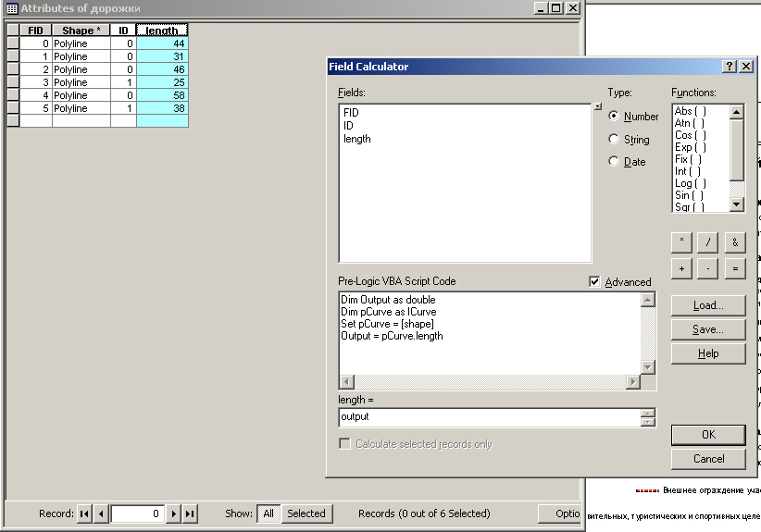
Task: Cancel the Field Calculator dialog
Action: (708, 459)
